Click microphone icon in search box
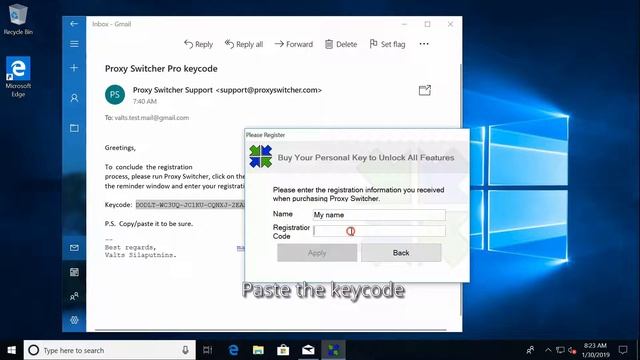 pos(185,350)
